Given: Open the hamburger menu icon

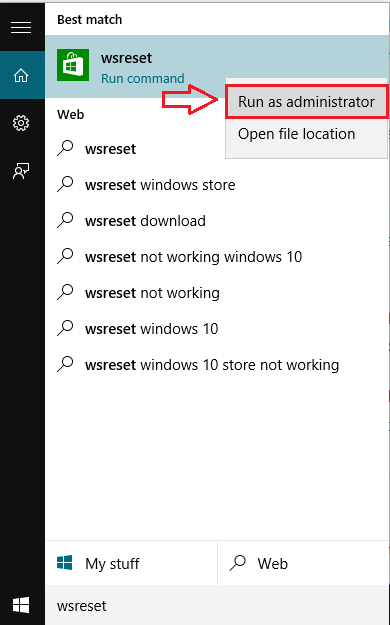Looking at the screenshot, I should (x=21, y=28).
